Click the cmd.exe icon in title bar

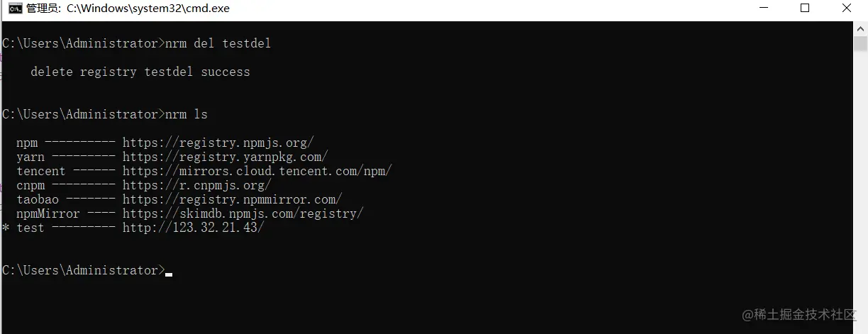click(14, 9)
